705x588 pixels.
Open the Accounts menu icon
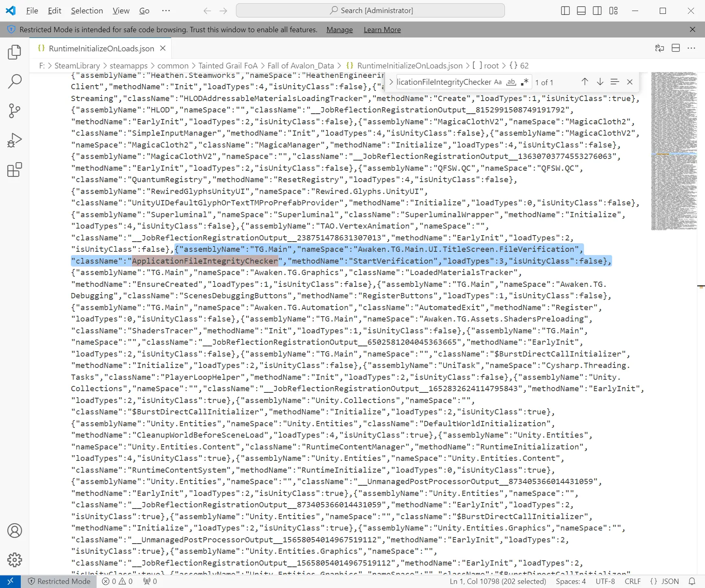15,531
